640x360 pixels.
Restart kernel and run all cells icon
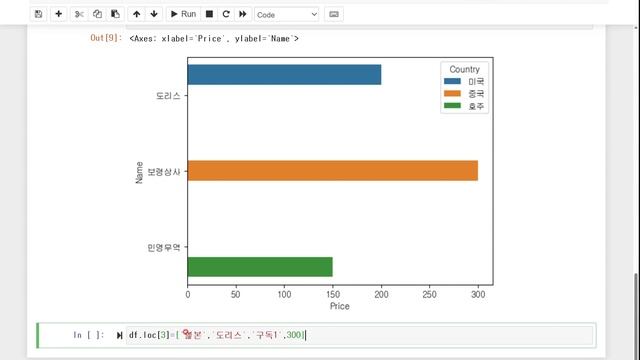click(x=243, y=14)
